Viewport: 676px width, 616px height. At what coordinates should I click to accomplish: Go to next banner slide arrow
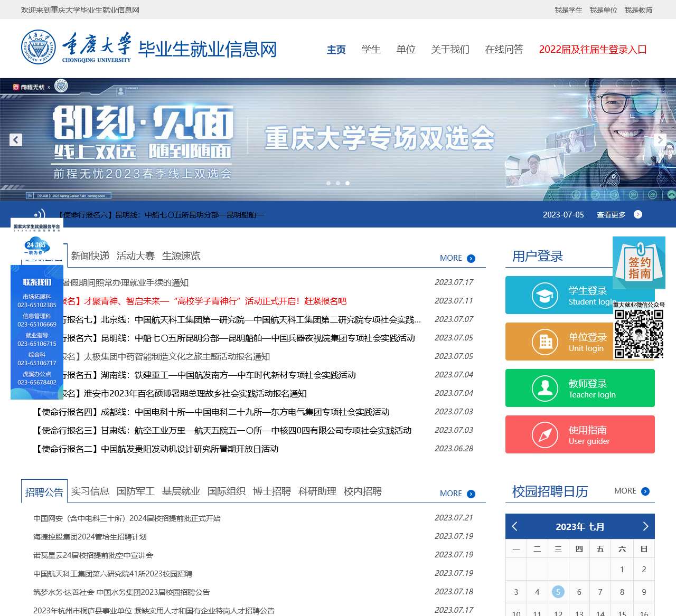tap(660, 140)
